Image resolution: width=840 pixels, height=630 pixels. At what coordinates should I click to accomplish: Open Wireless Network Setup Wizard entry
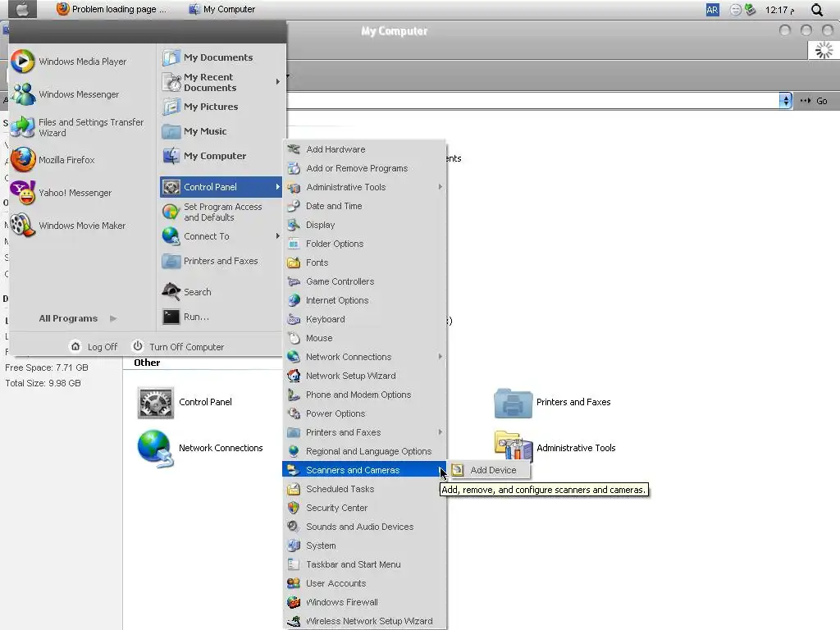coord(365,622)
